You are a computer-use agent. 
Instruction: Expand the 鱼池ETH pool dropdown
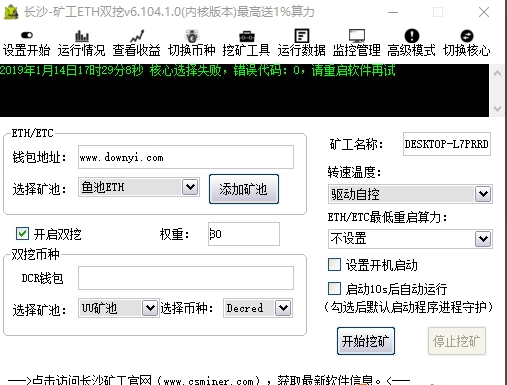coord(190,187)
